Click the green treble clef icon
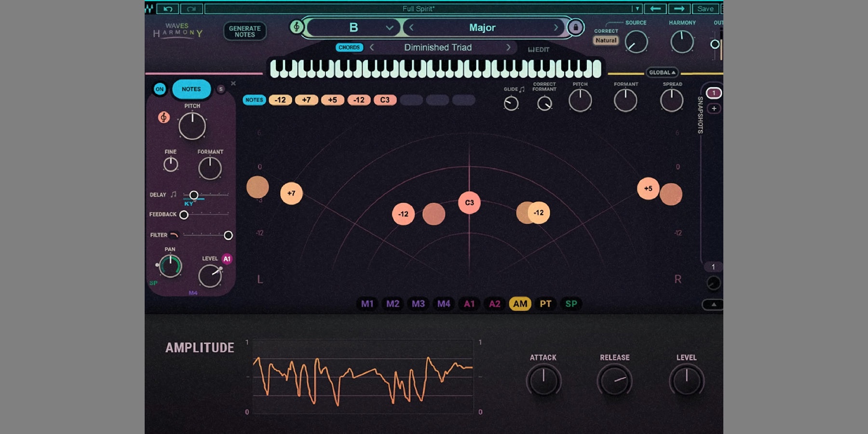 (x=296, y=27)
